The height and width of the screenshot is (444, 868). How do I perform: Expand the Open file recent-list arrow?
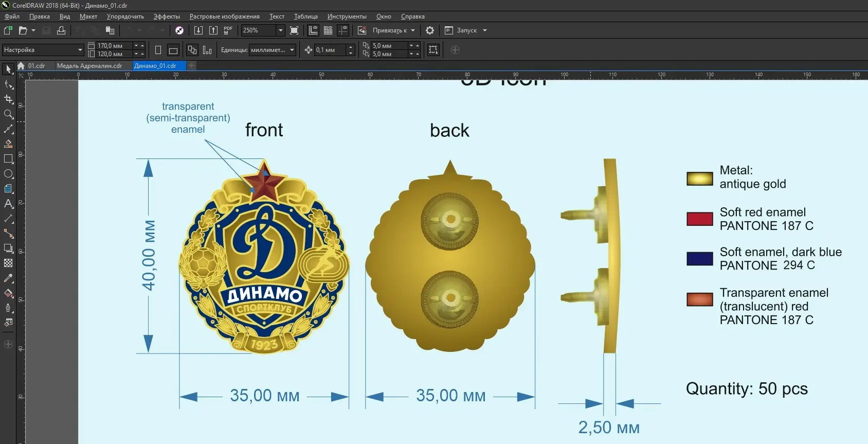pyautogui.click(x=33, y=30)
